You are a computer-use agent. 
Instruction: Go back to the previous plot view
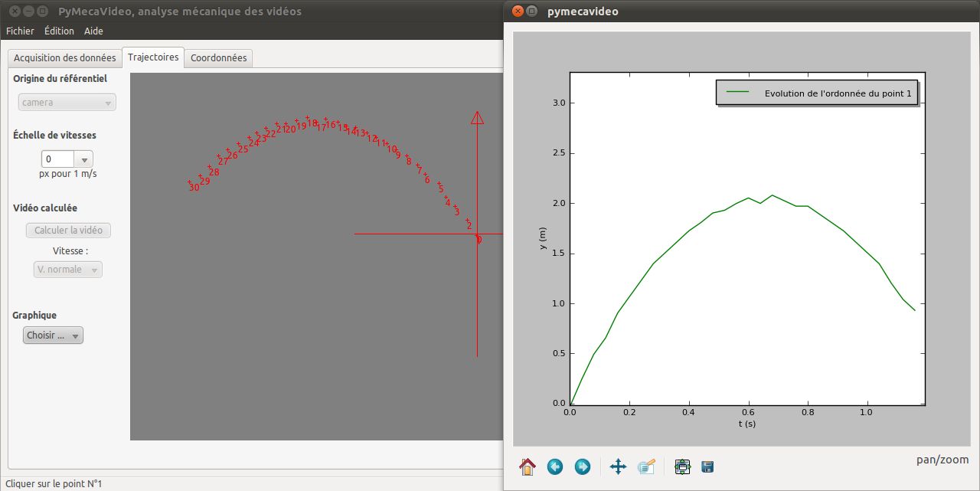[x=555, y=466]
